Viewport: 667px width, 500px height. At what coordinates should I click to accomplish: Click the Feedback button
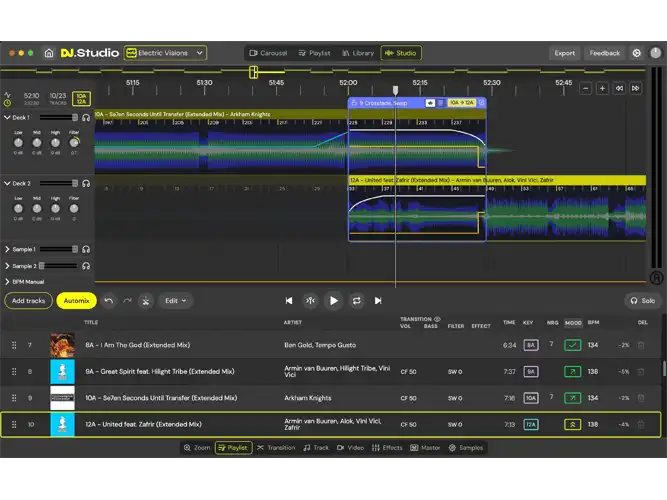point(604,53)
